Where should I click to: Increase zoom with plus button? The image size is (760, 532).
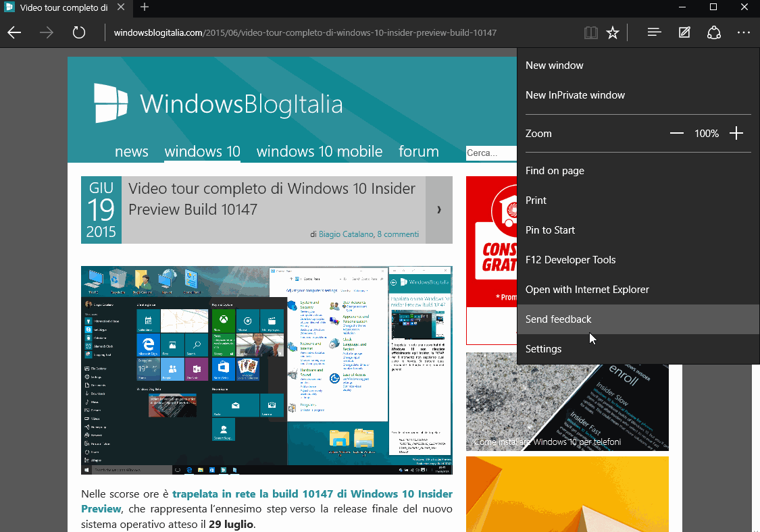[736, 133]
